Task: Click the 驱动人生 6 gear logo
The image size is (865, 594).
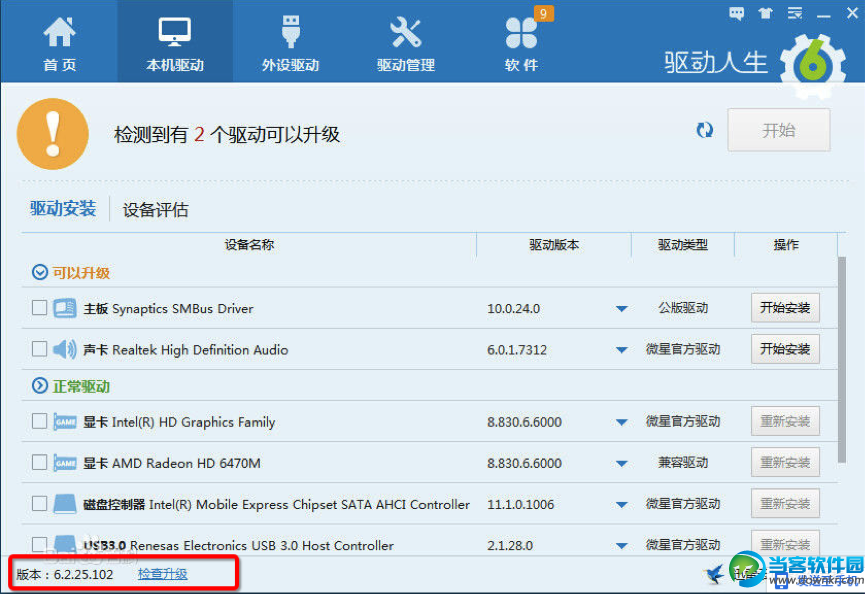Action: coord(813,65)
